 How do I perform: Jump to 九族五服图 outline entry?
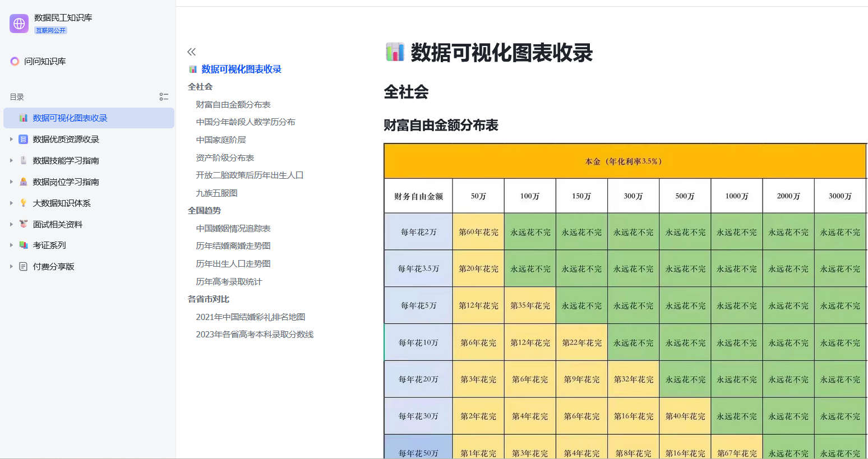(216, 193)
